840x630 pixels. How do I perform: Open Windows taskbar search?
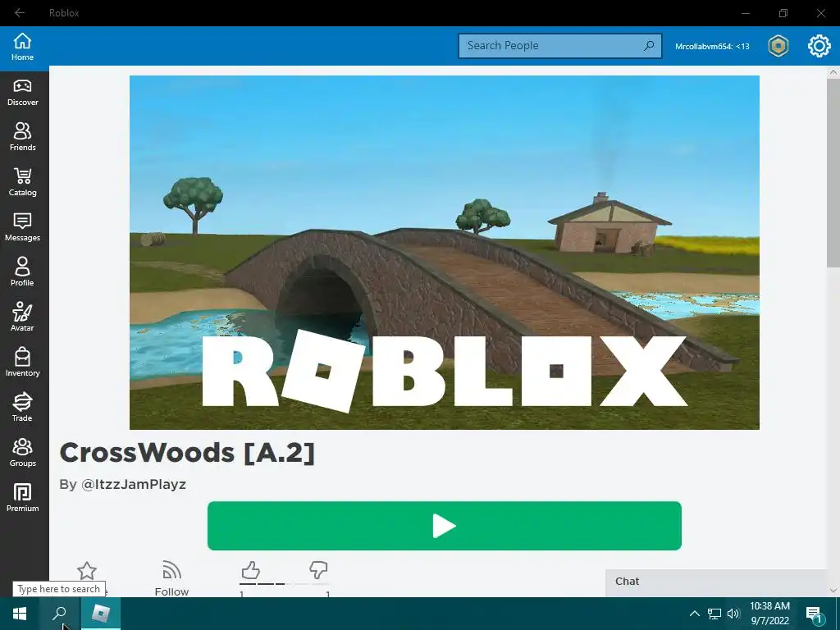click(x=59, y=614)
